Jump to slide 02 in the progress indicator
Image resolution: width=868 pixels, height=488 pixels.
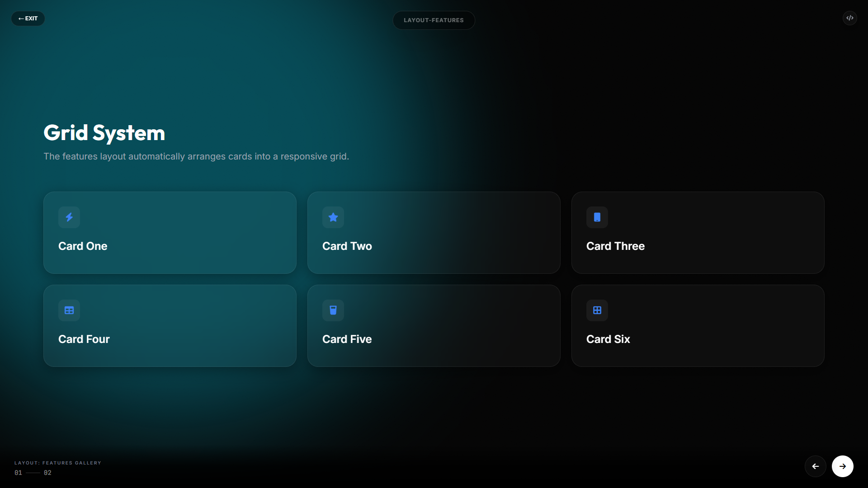coord(47,473)
